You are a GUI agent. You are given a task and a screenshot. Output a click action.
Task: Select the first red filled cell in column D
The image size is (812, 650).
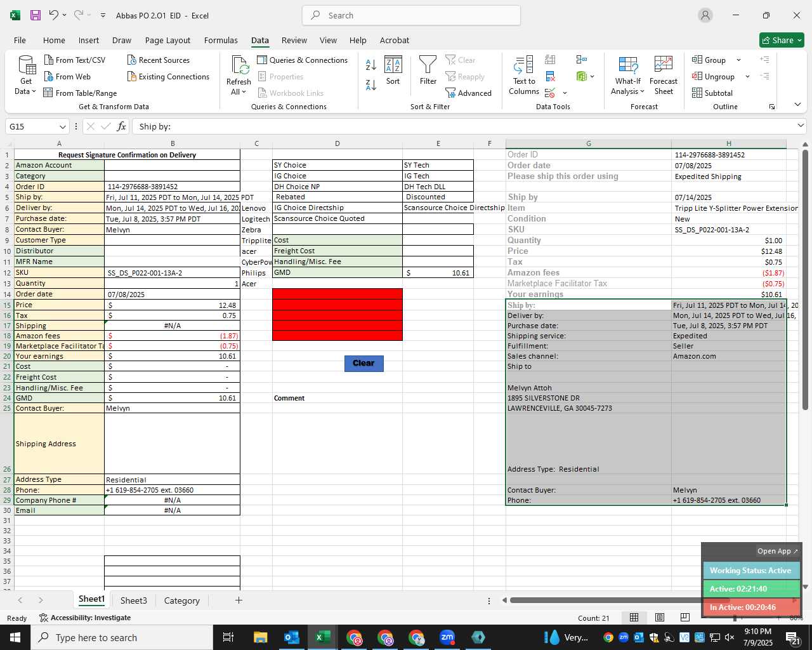337,294
